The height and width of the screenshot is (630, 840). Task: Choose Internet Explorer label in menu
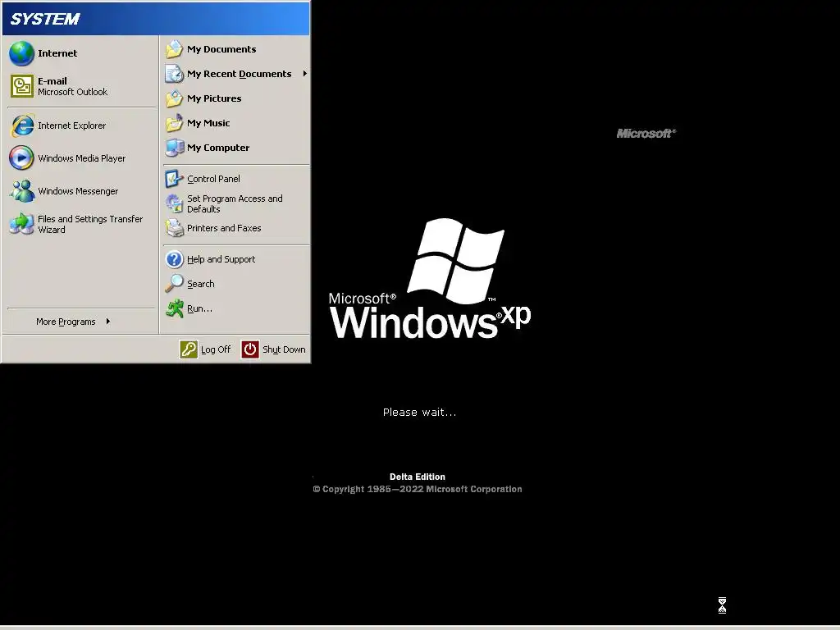(72, 126)
